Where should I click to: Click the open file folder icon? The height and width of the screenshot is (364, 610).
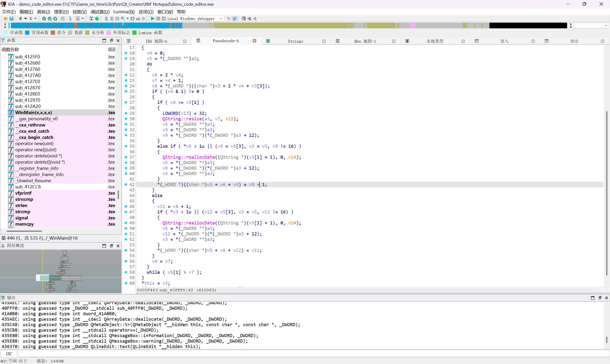5,19
